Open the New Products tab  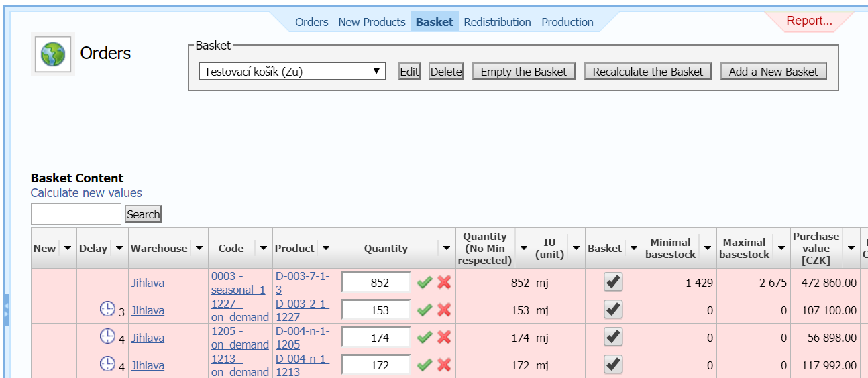[x=372, y=22]
